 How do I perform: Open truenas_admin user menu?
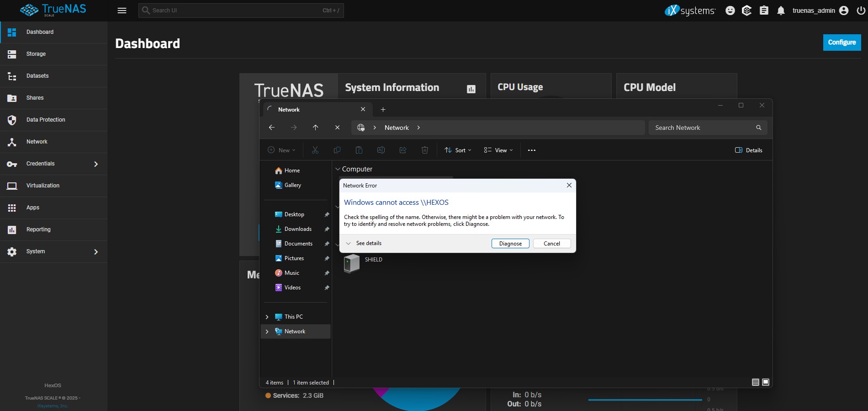(820, 11)
